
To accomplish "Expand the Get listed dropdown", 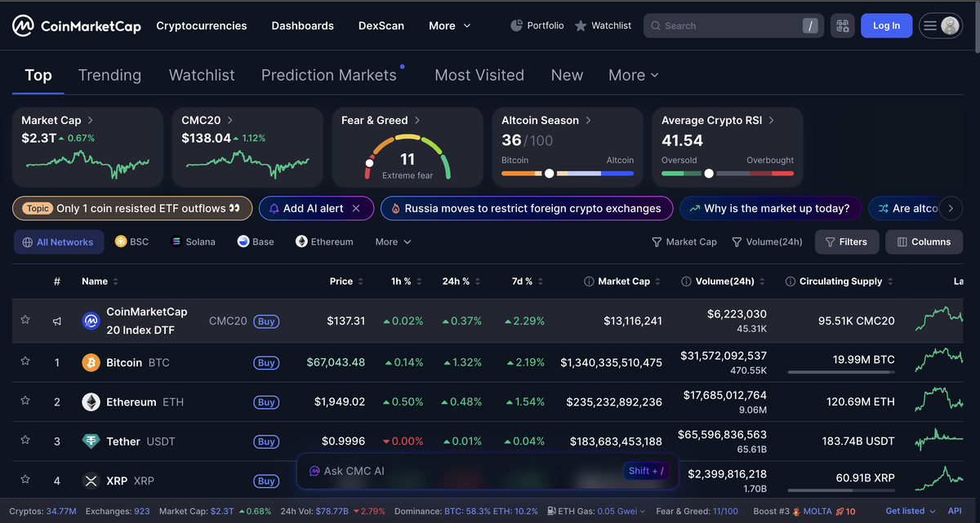I will (x=909, y=511).
